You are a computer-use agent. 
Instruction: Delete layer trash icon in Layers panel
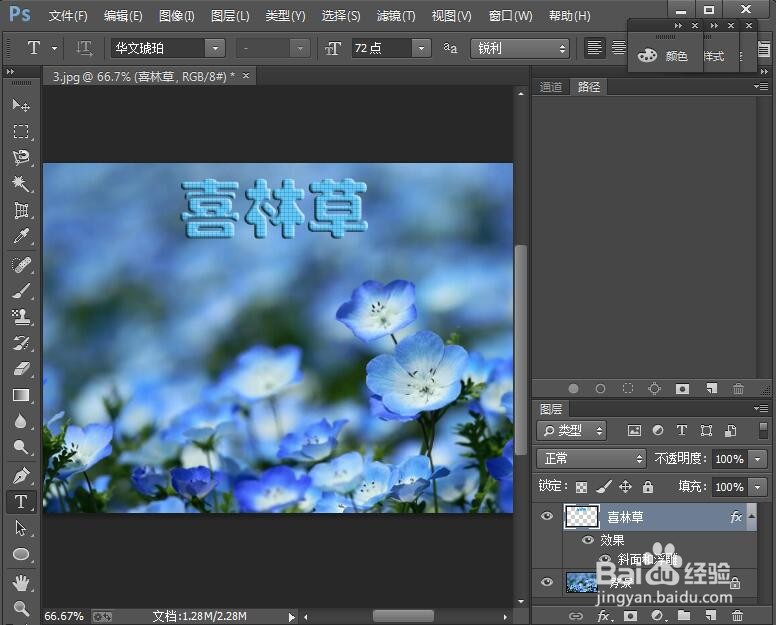pos(737,616)
